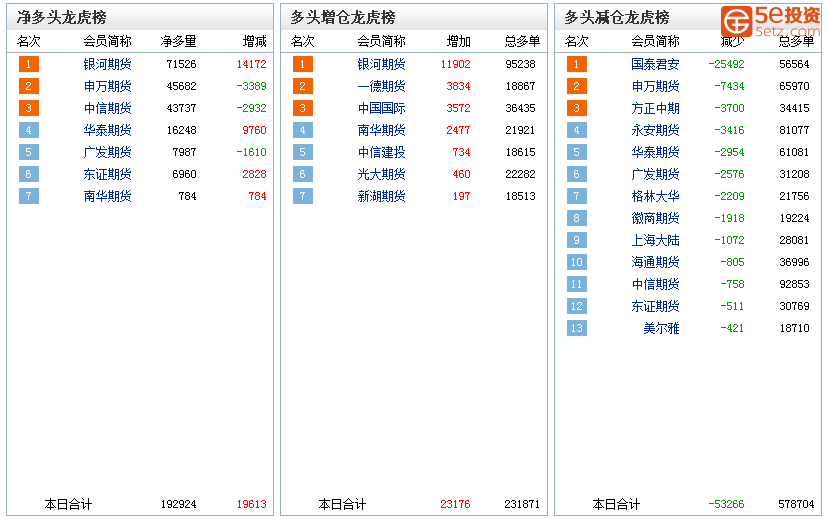Click 本日合计 label in 多头增仓龙虎榜
This screenshot has width=828, height=519.
coord(342,504)
